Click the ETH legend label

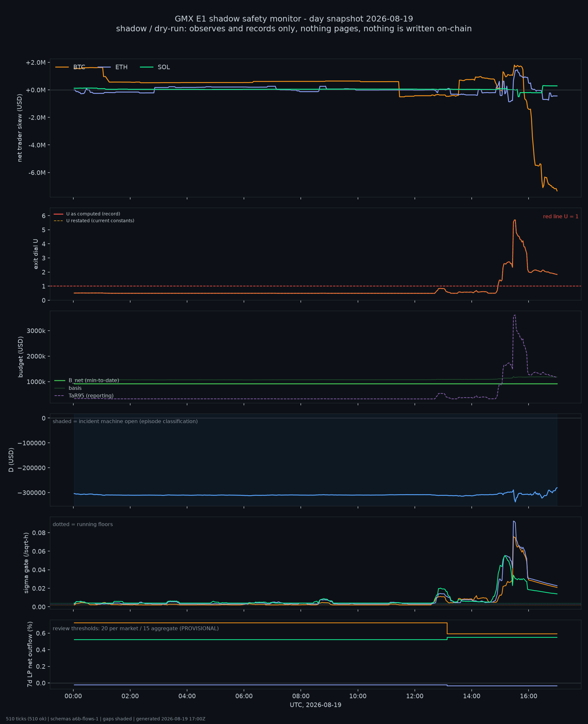tap(121, 67)
